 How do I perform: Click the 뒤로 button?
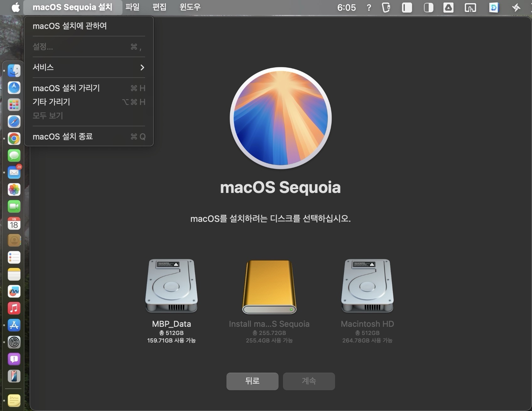tap(252, 381)
